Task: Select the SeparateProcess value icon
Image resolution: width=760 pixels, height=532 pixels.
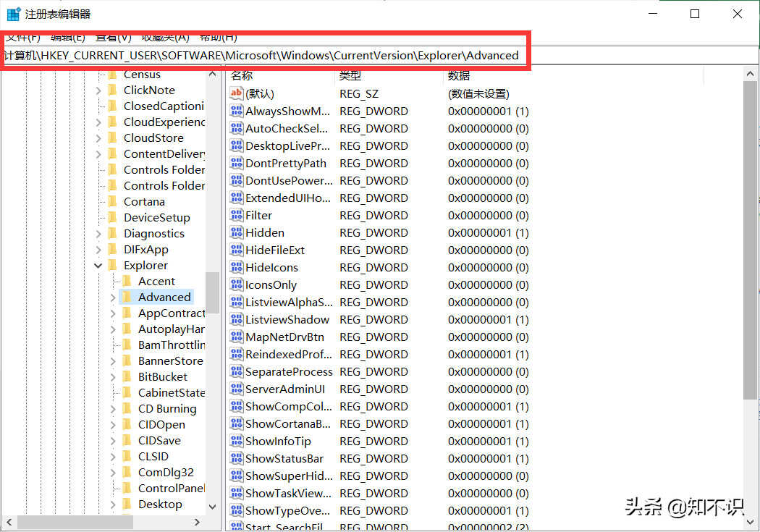Action: tap(237, 371)
